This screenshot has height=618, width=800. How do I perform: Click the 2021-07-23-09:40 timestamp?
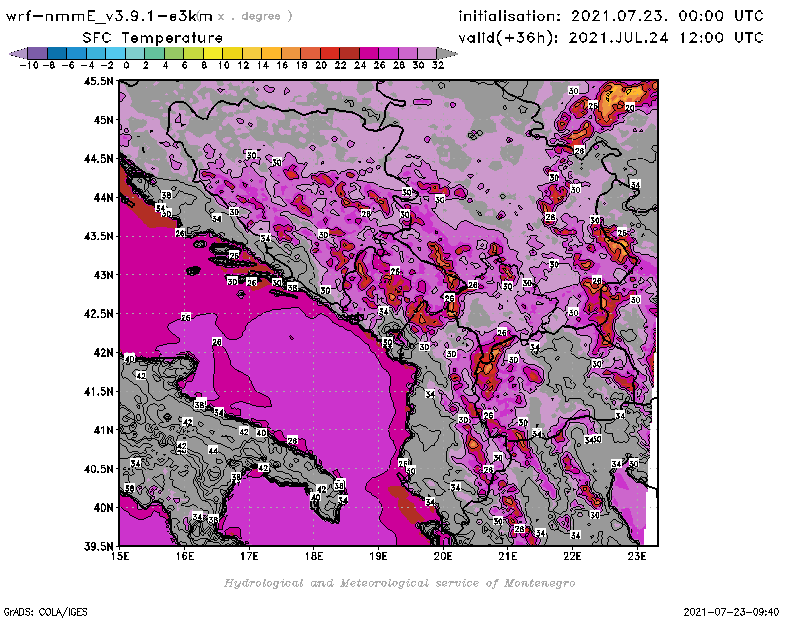[x=737, y=610]
